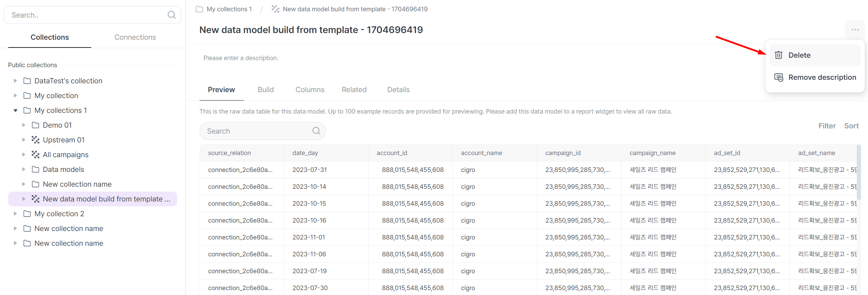Expand the Demo 01 folder
Viewport: 868px width, 295px height.
coord(24,125)
